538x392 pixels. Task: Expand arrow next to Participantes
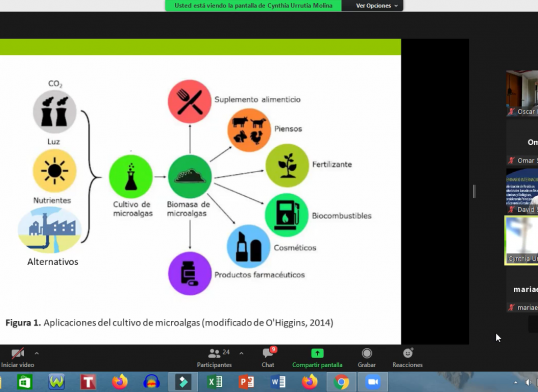(x=242, y=353)
